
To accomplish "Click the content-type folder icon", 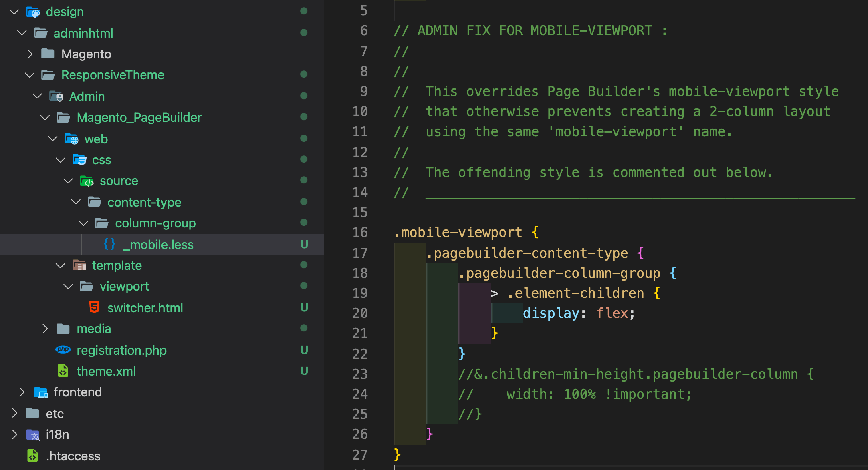I will (95, 202).
